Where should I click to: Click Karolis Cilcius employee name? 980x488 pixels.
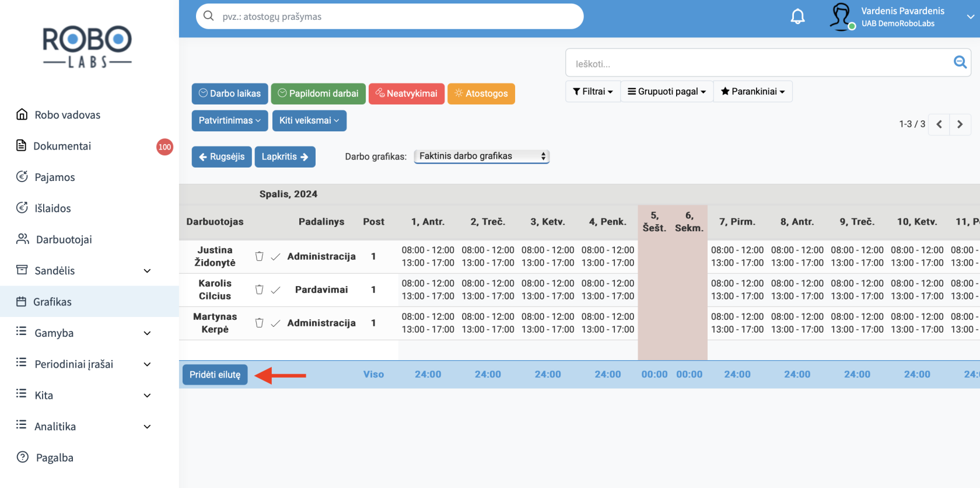pos(215,290)
